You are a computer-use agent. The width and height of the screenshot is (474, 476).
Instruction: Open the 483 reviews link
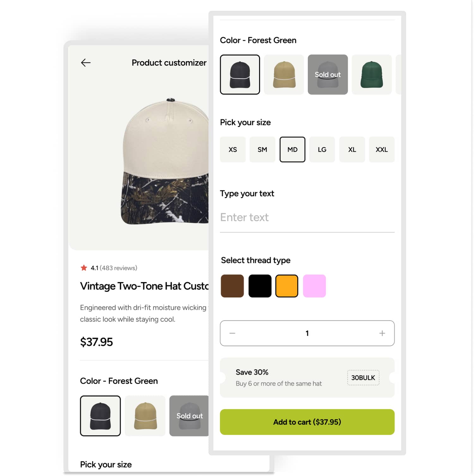tap(118, 268)
